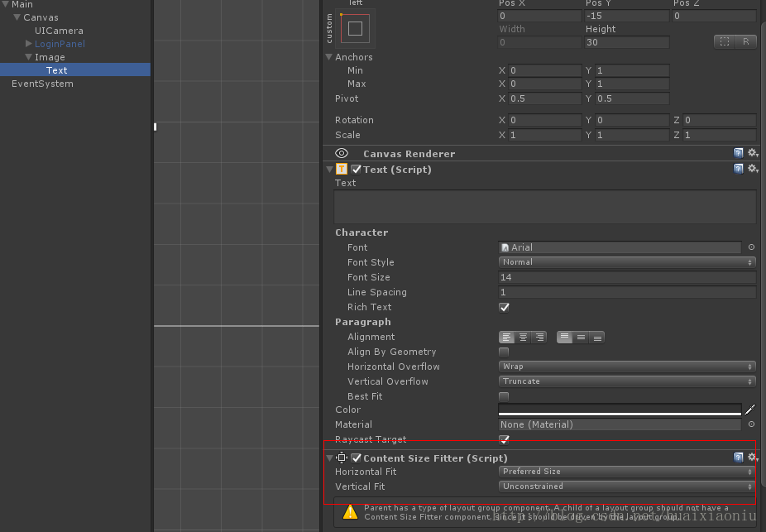Edit the Pivot X field
Image resolution: width=766 pixels, height=532 pixels.
pyautogui.click(x=544, y=98)
